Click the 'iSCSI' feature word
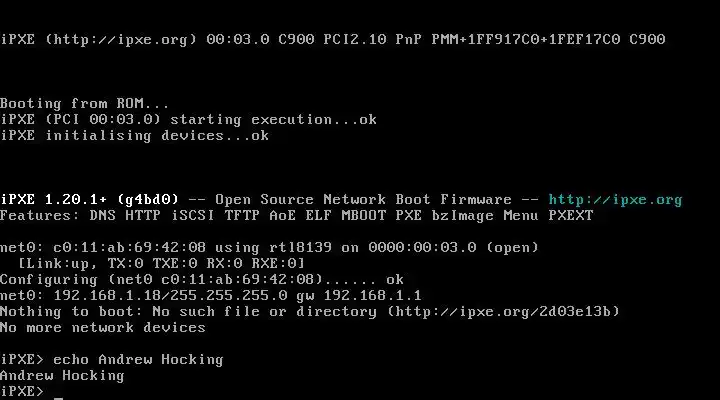This screenshot has height=400, width=720. 193,215
